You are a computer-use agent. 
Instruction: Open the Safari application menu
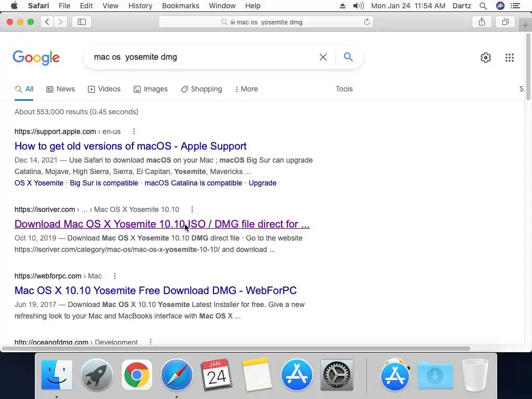click(x=38, y=6)
